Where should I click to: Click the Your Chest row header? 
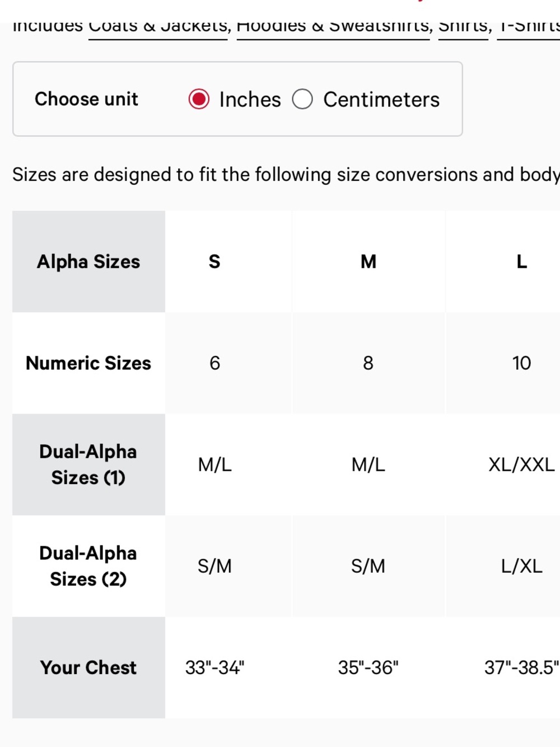pos(88,667)
